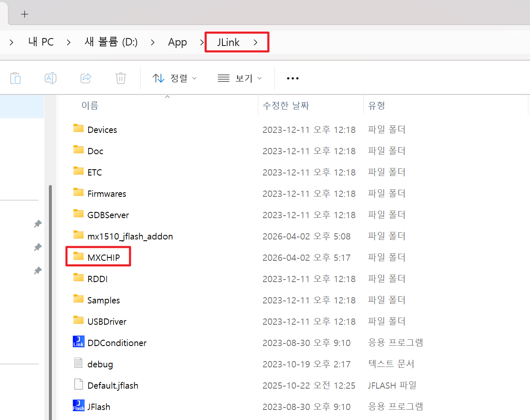Click the Delete trash can icon
Viewport: 530px width, 420px height.
pyautogui.click(x=121, y=78)
